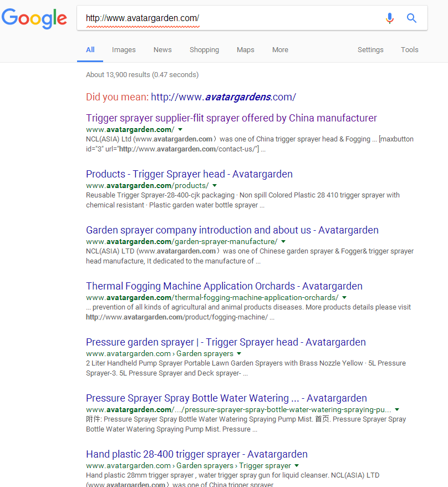Click green URL www.avatargarden.com/products/

(147, 185)
